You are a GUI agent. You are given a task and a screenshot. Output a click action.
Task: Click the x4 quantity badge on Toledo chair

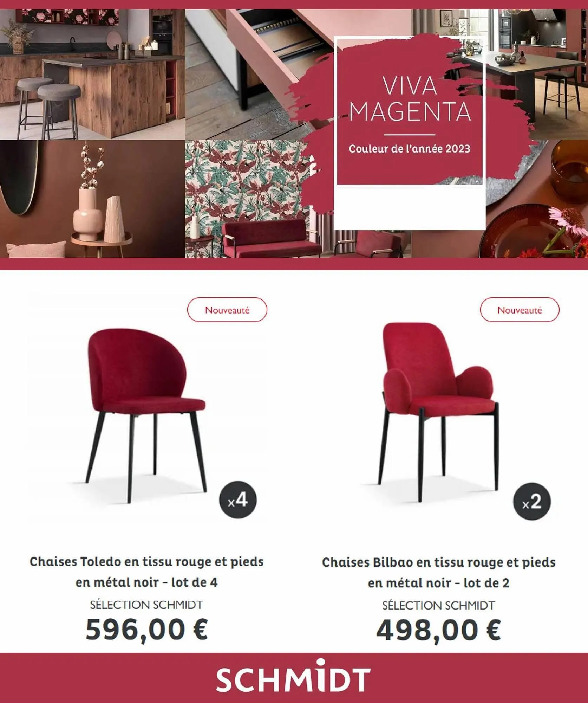point(238,499)
